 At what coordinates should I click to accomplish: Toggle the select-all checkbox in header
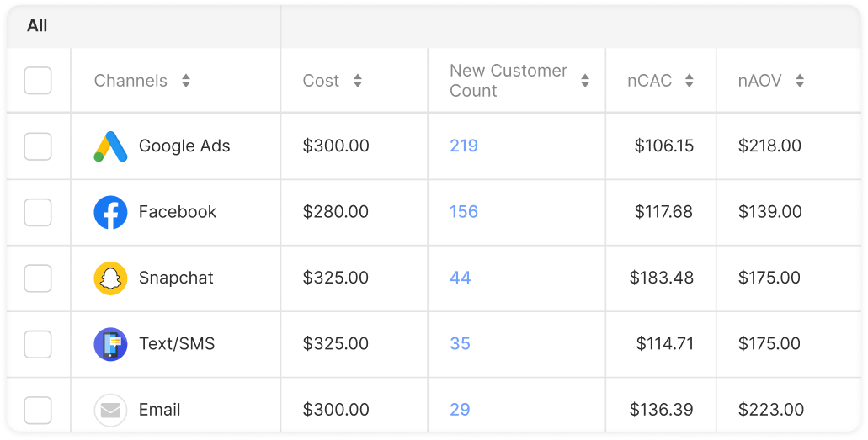pos(38,81)
